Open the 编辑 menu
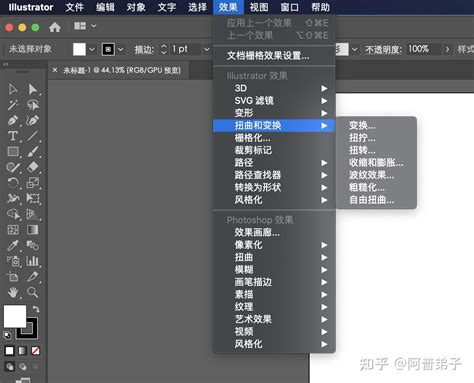Image resolution: width=474 pixels, height=383 pixels. coord(105,7)
